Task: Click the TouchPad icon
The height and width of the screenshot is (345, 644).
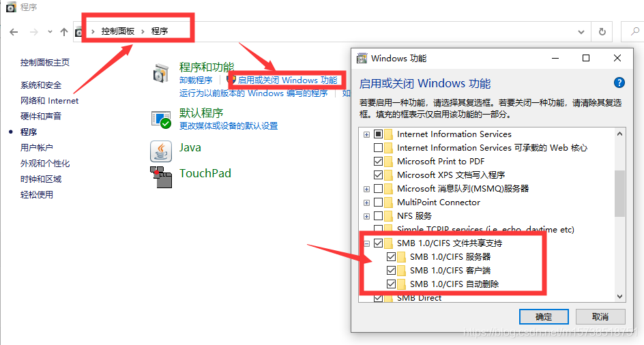Action: coord(160,177)
